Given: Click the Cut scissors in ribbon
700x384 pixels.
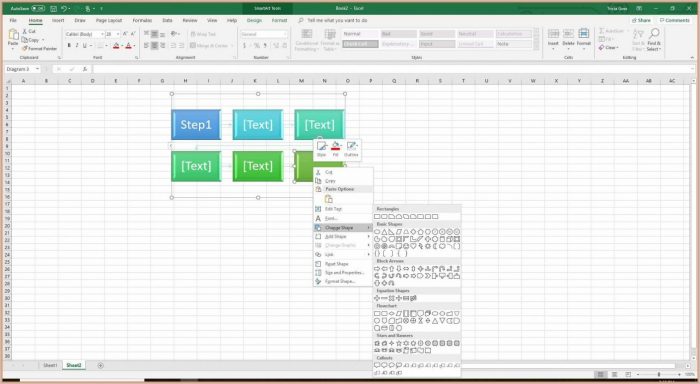Looking at the screenshot, I should tap(25, 32).
